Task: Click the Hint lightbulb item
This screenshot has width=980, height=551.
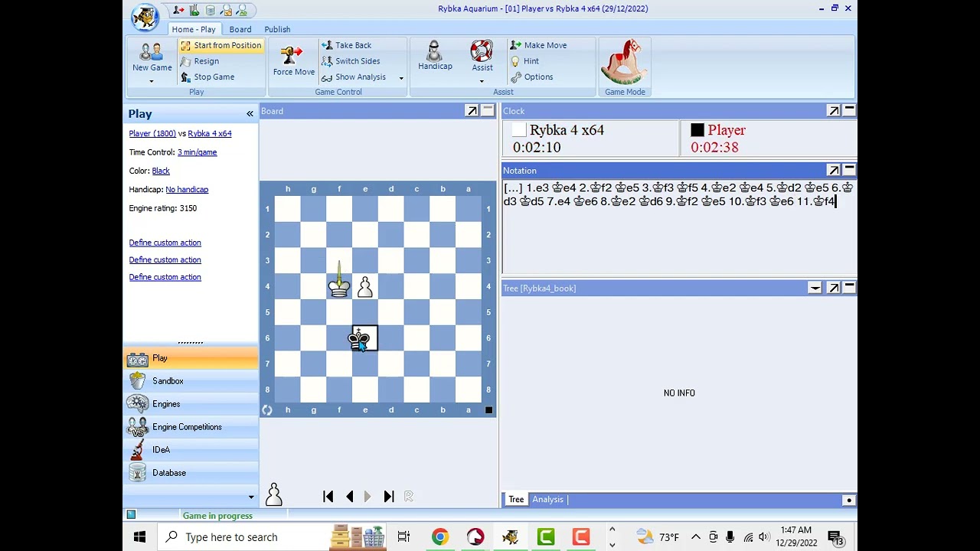Action: click(524, 61)
